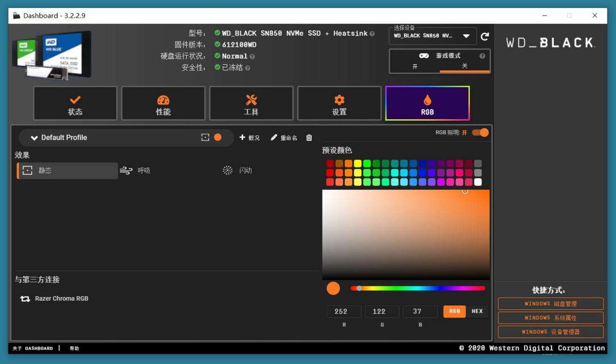Open the 关于 DASHBOARD link

click(x=33, y=348)
